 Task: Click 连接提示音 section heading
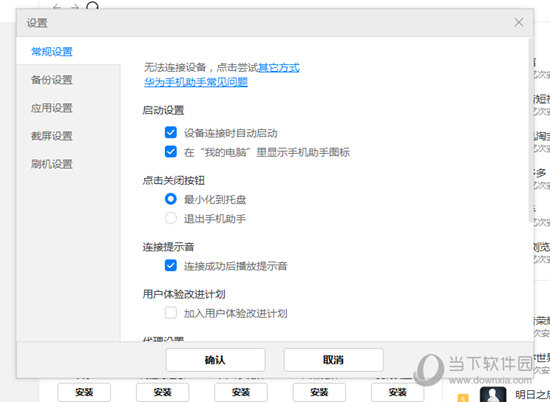[x=168, y=247]
